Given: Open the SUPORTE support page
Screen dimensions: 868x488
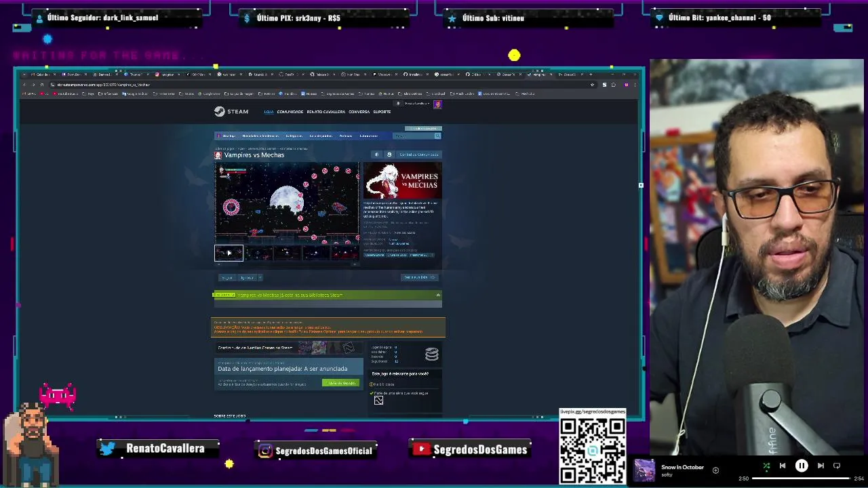Looking at the screenshot, I should [382, 112].
